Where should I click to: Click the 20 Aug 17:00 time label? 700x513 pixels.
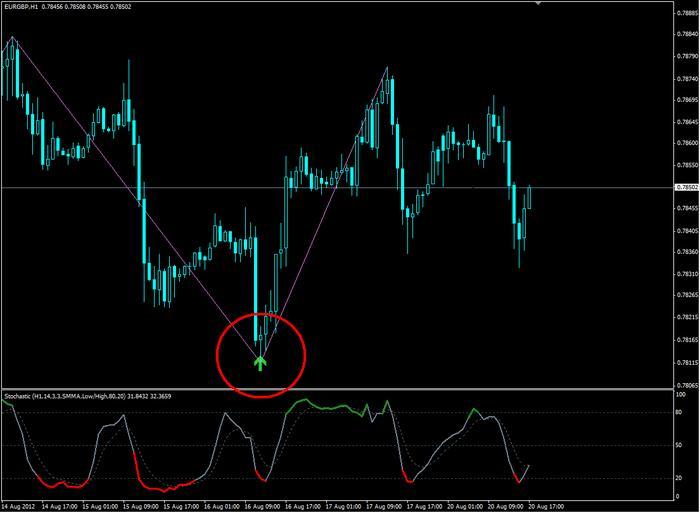(546, 507)
